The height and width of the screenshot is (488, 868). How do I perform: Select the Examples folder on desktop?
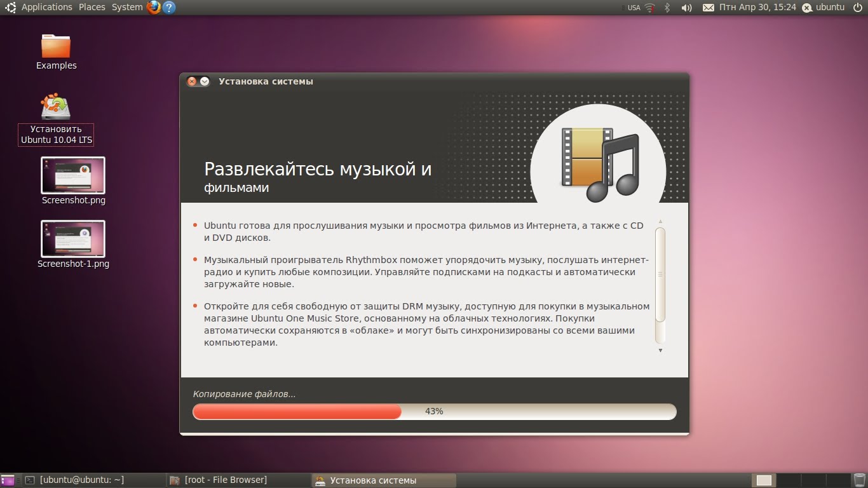[x=56, y=52]
